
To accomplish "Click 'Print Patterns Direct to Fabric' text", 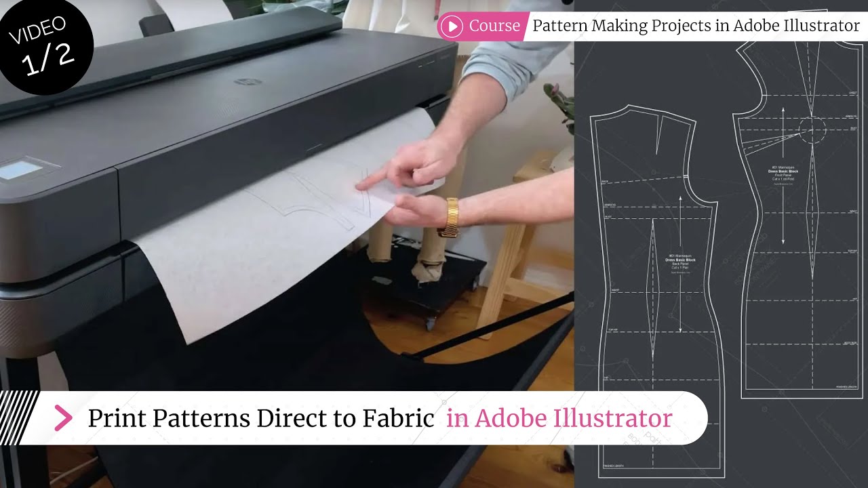I will (x=260, y=419).
